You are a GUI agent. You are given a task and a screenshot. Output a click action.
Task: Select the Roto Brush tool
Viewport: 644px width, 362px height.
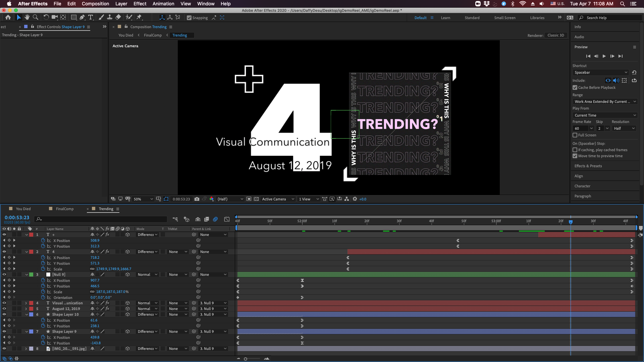(129, 17)
